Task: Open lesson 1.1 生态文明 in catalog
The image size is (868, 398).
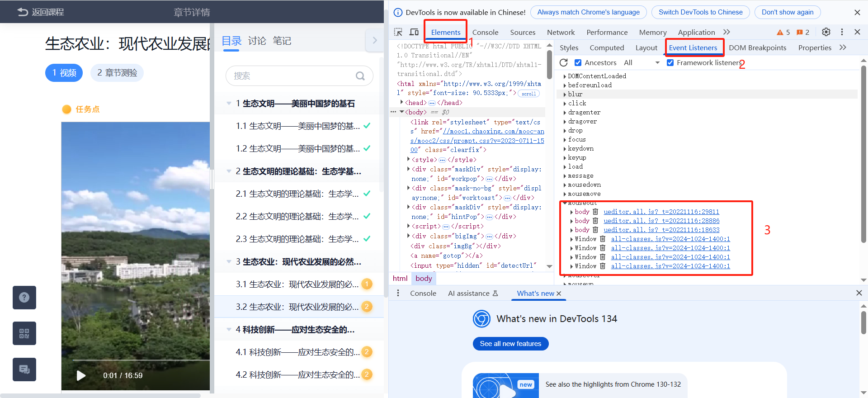Action: 299,126
